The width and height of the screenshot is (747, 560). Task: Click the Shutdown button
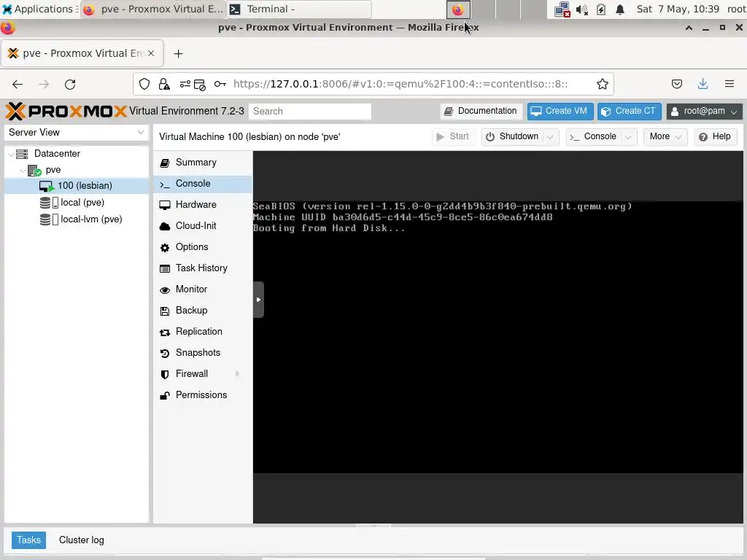[x=512, y=136]
